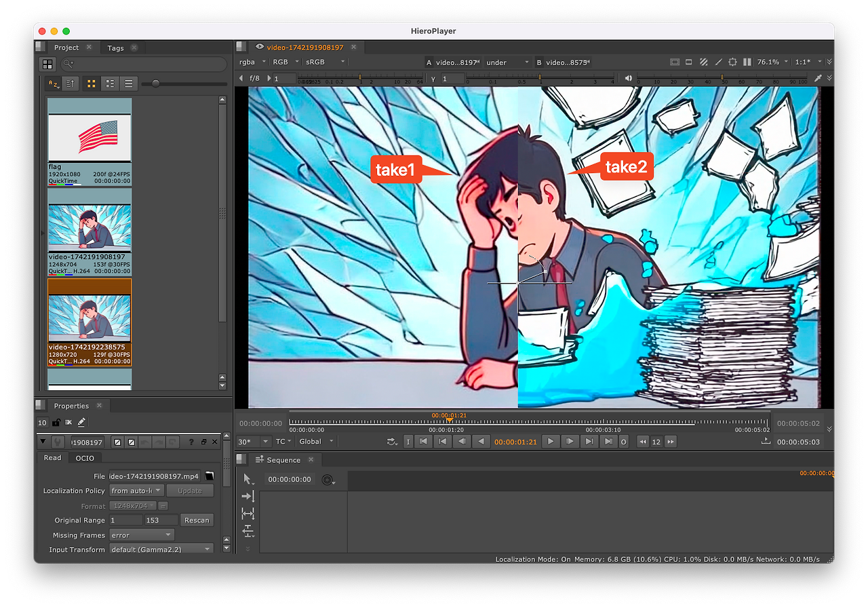Switch to the Project tab
Viewport: 868px width, 608px height.
point(66,47)
